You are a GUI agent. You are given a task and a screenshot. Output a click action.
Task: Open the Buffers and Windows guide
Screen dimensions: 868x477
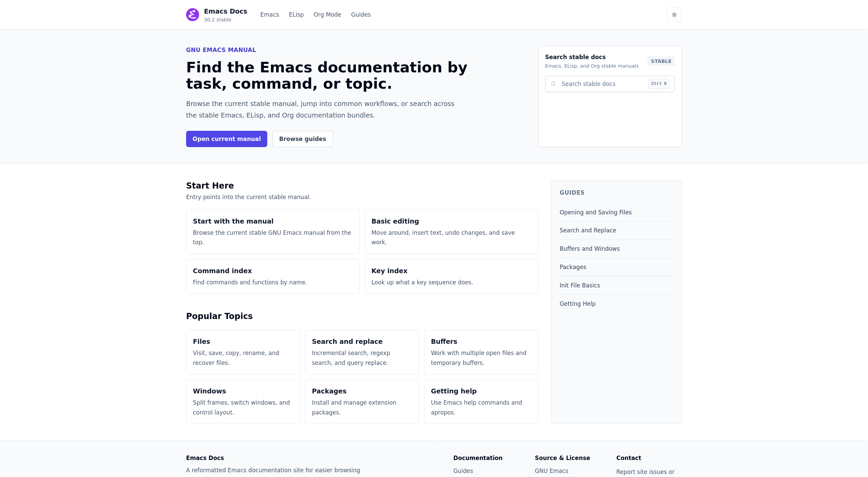pos(590,249)
